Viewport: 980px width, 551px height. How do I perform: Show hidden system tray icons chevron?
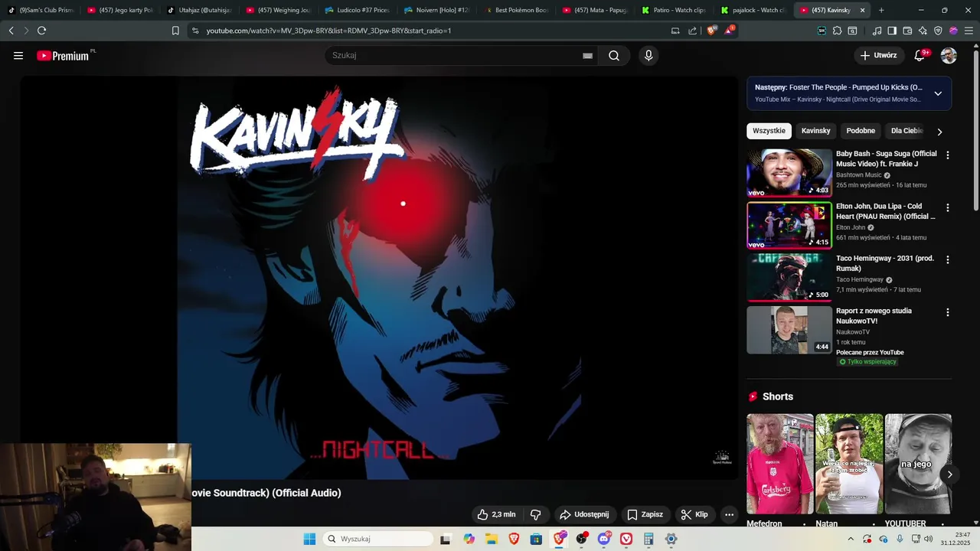click(x=850, y=539)
